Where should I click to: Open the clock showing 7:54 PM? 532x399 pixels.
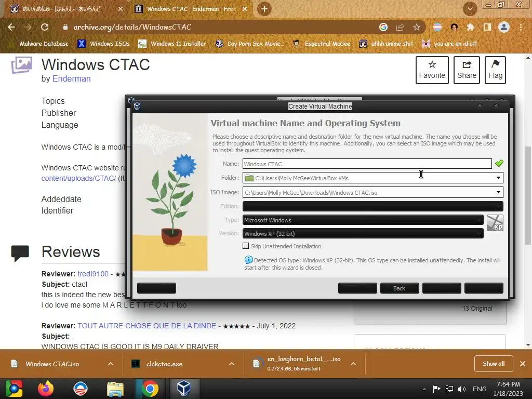coord(508,389)
